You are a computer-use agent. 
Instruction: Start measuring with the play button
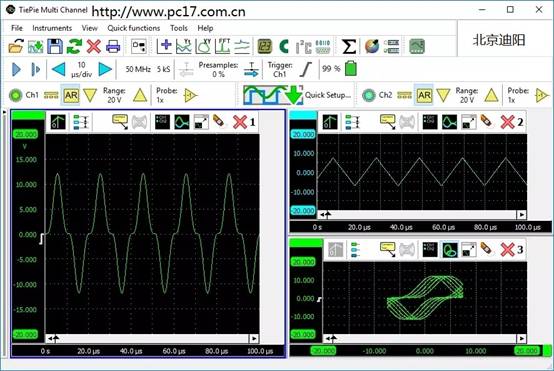pos(16,69)
